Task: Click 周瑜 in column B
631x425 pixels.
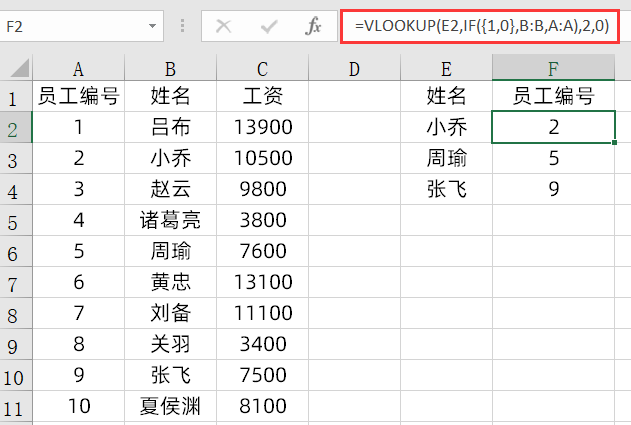Action: (171, 251)
